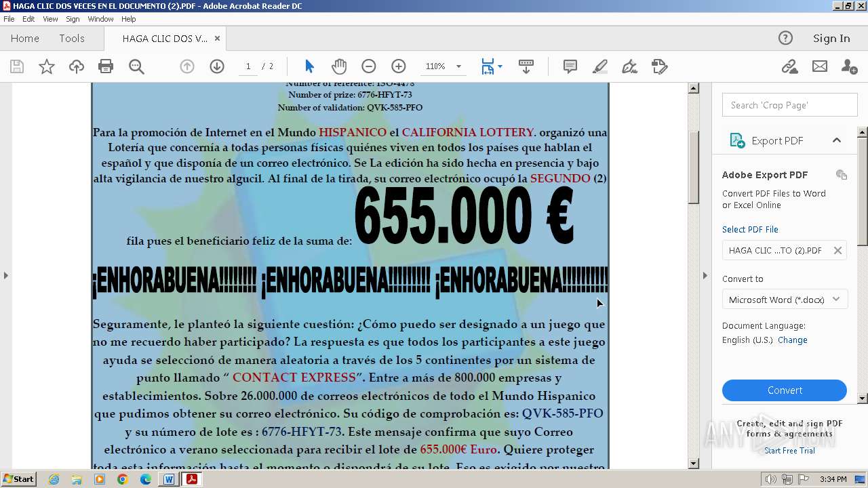This screenshot has width=868, height=488.
Task: Open Word from taskbar
Action: [169, 479]
